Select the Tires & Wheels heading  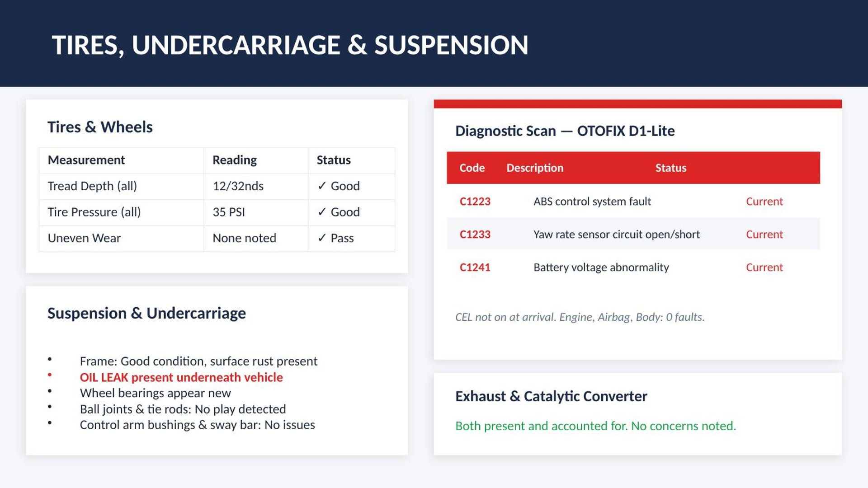(100, 127)
